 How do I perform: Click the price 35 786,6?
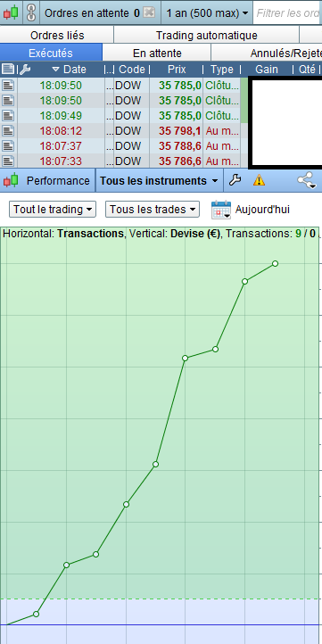click(x=180, y=161)
